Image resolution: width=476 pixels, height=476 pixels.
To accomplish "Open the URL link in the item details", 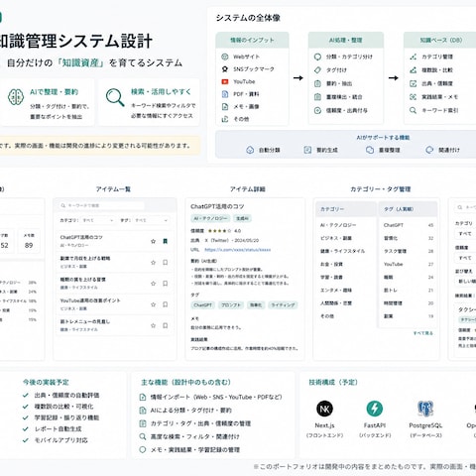I will [x=238, y=250].
